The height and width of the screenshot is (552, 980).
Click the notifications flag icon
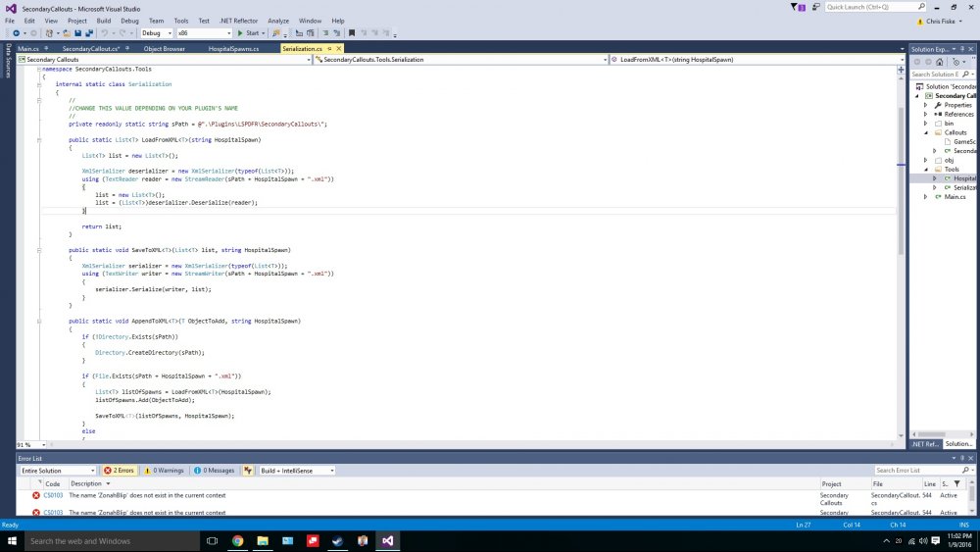(798, 7)
